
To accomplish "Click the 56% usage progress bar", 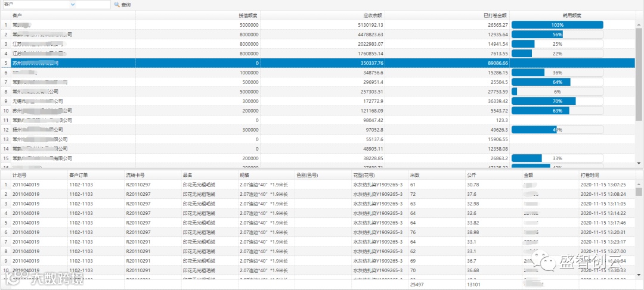I will pyautogui.click(x=558, y=35).
